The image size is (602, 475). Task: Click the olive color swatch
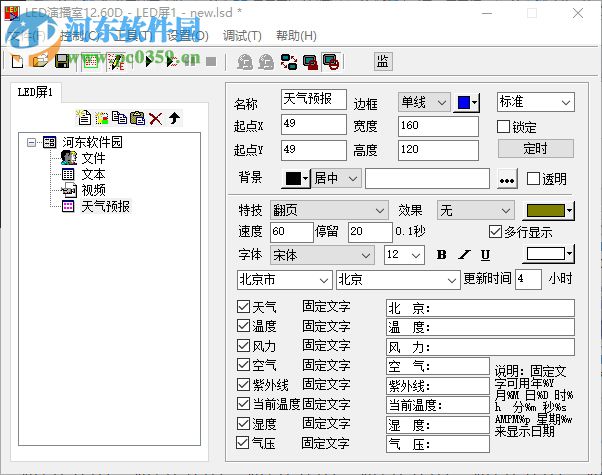pos(548,210)
